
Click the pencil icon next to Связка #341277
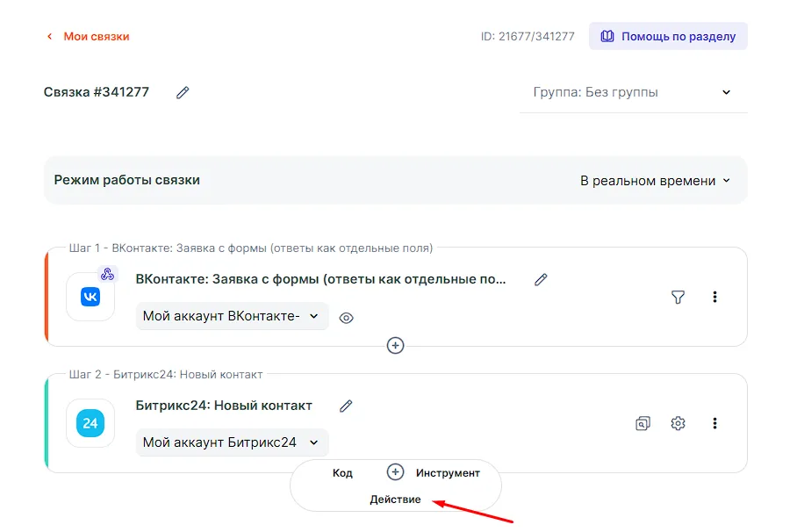click(183, 92)
